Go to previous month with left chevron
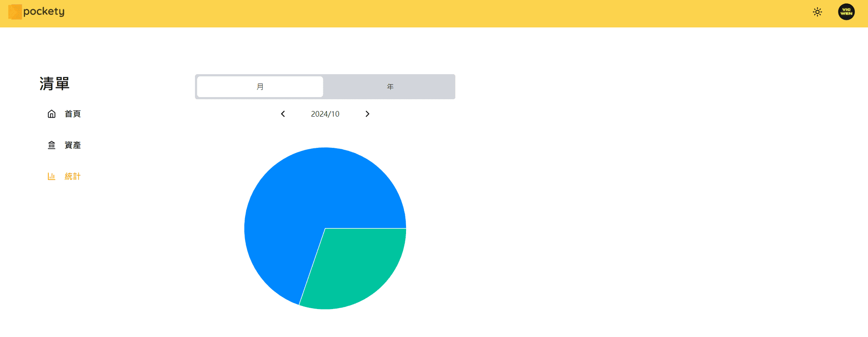The height and width of the screenshot is (337, 868). [x=283, y=114]
